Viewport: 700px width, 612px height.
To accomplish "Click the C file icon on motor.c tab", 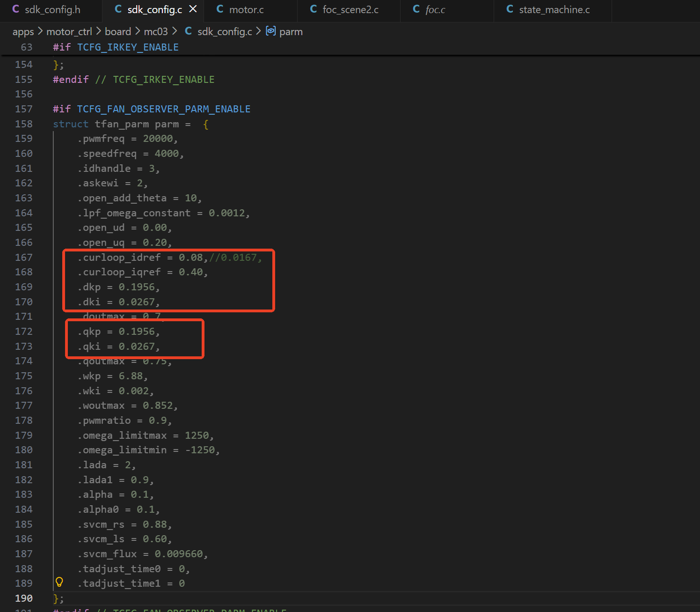I will pos(220,9).
